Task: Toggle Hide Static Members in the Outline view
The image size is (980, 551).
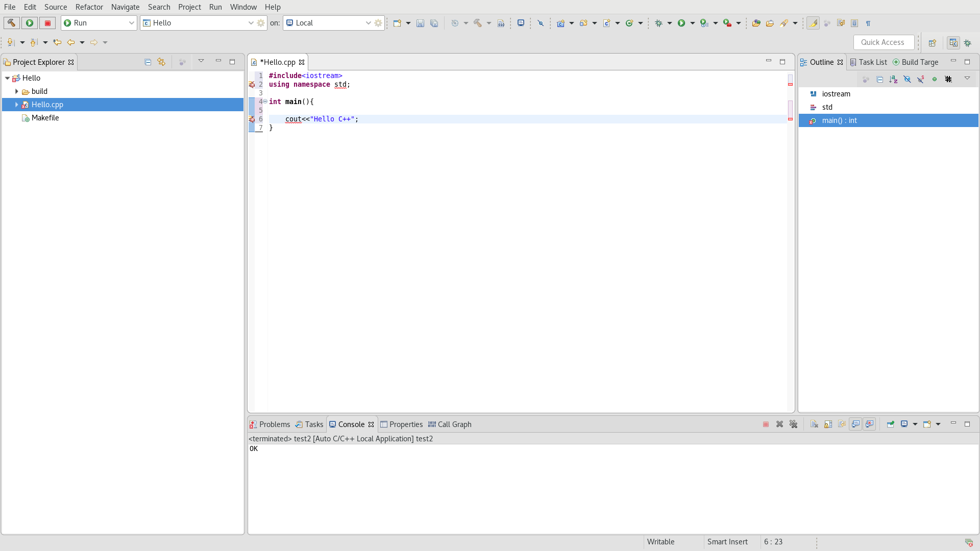Action: click(920, 79)
